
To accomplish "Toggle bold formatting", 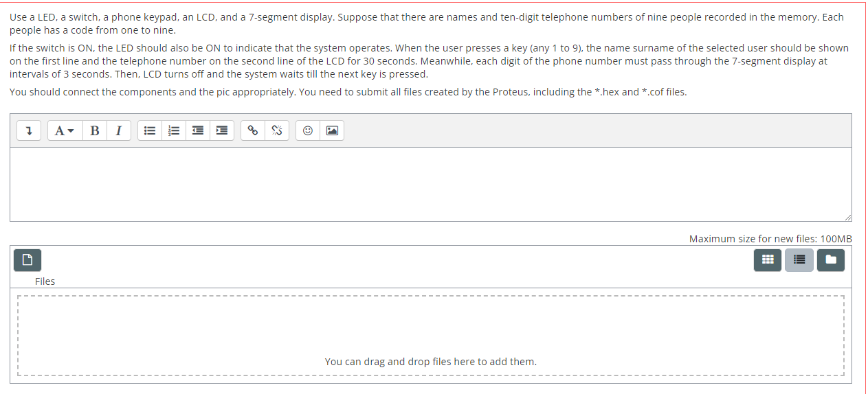I will point(94,130).
